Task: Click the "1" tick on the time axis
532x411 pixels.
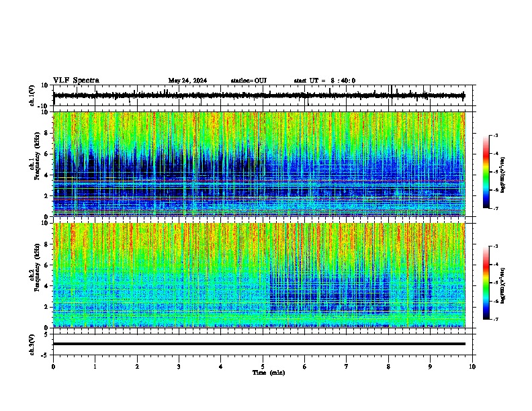Action: (95, 367)
